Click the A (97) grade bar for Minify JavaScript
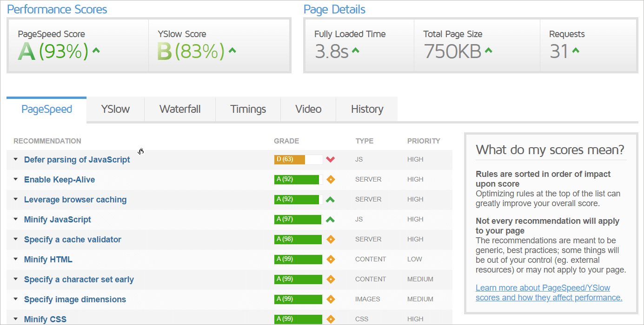The height and width of the screenshot is (325, 644). click(298, 220)
